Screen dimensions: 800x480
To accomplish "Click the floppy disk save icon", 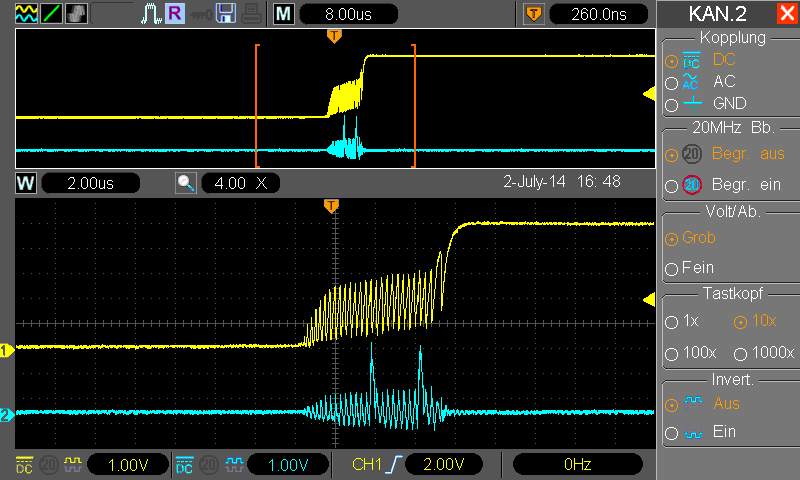I will (x=226, y=14).
